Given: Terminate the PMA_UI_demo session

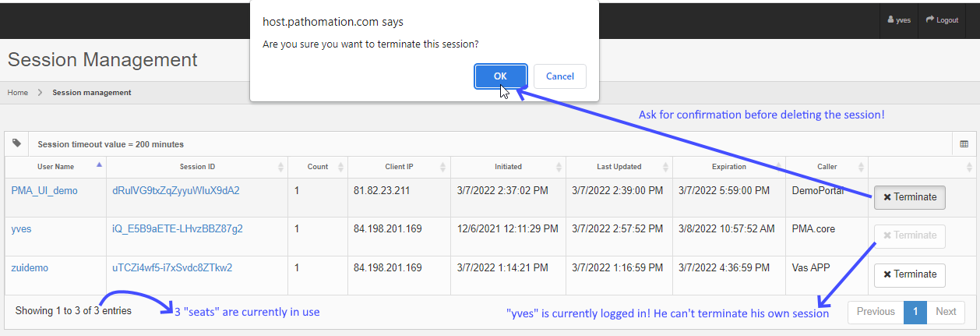Looking at the screenshot, I should (909, 197).
